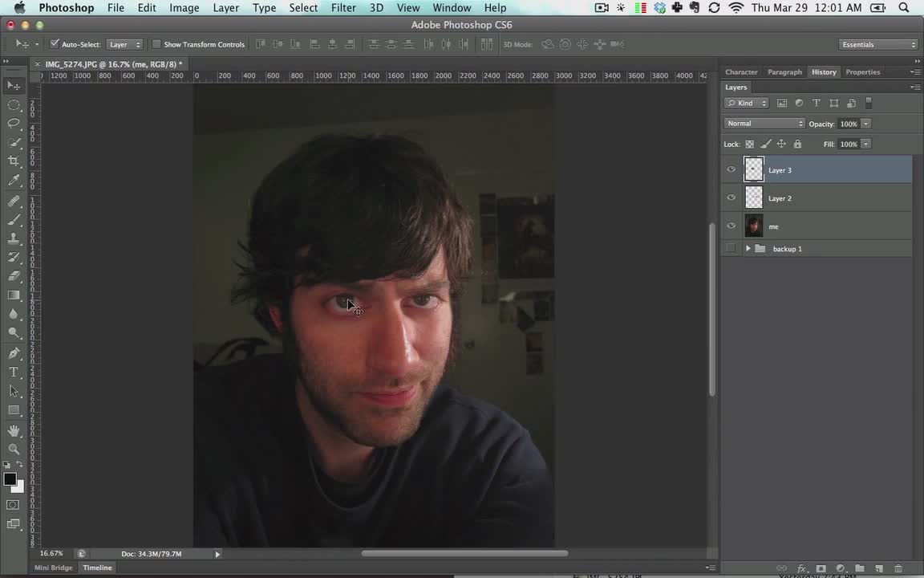Filter layers by type layers
The height and width of the screenshot is (578, 924).
817,104
